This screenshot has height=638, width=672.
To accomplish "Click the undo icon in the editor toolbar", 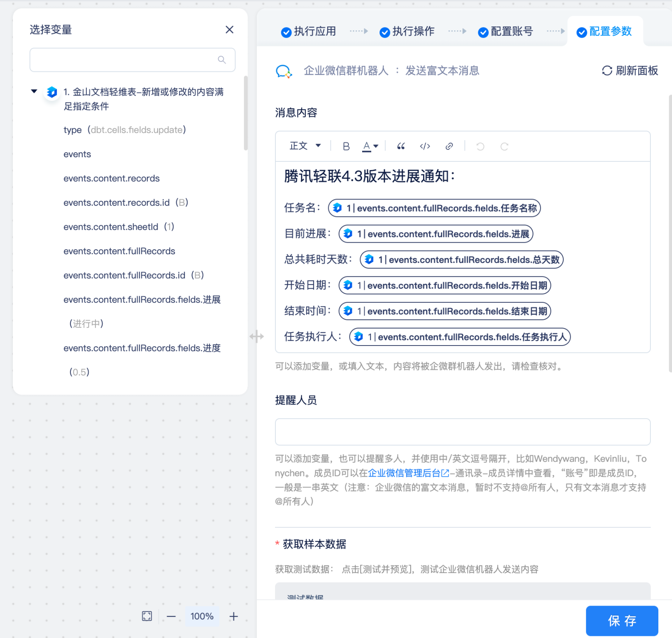I will tap(480, 146).
